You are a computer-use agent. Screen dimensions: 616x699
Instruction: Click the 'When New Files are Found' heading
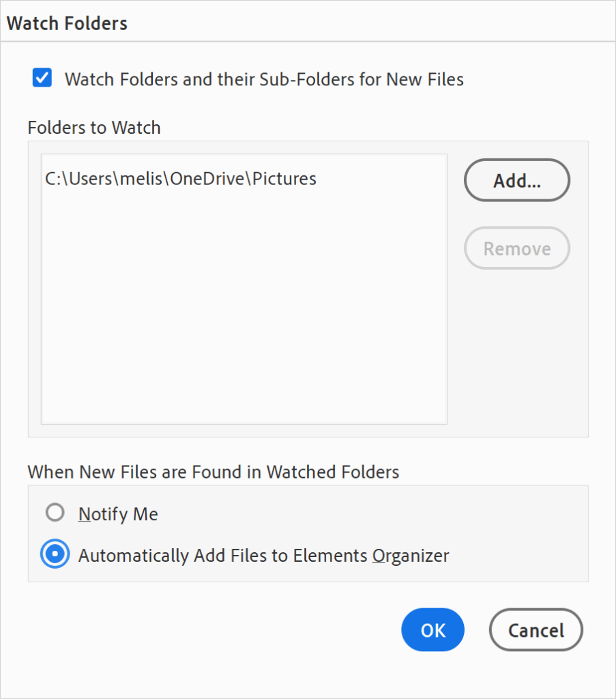pyautogui.click(x=213, y=472)
